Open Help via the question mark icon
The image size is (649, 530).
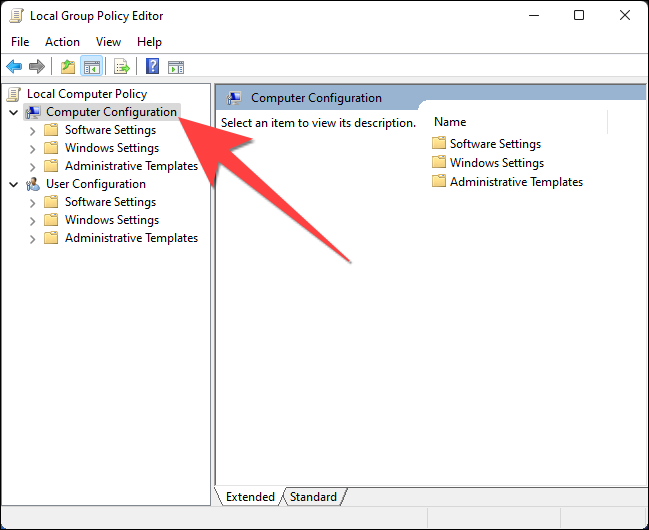click(x=152, y=67)
